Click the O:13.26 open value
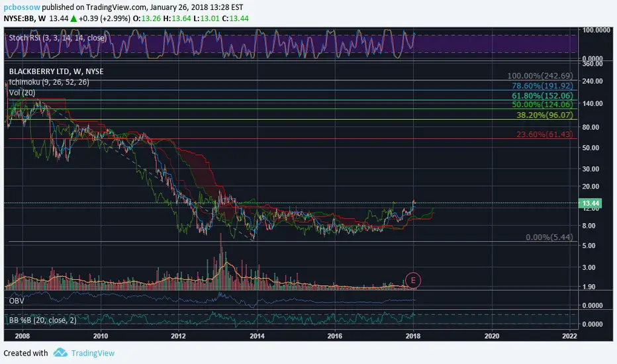617x364 pixels. 147,19
